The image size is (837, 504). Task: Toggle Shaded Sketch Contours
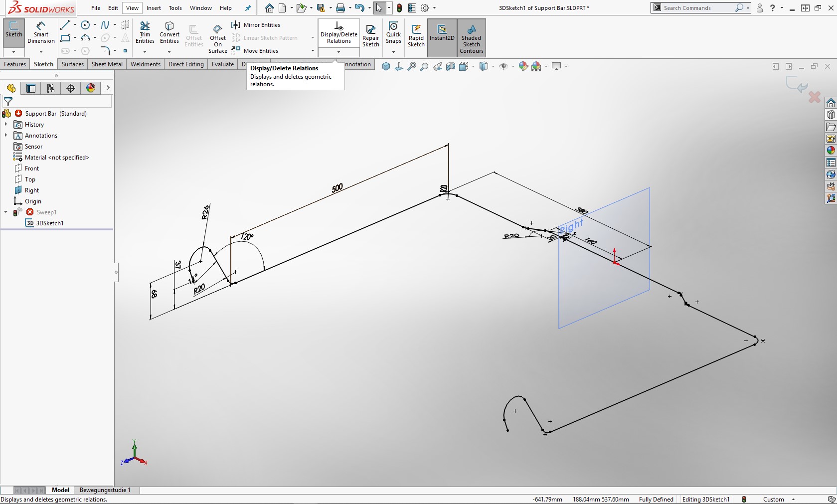click(471, 37)
